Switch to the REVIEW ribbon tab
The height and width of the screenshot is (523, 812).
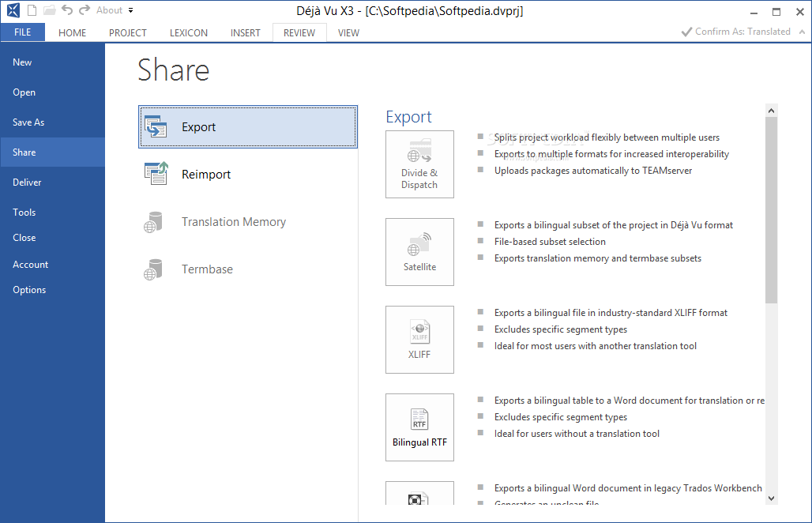(299, 32)
